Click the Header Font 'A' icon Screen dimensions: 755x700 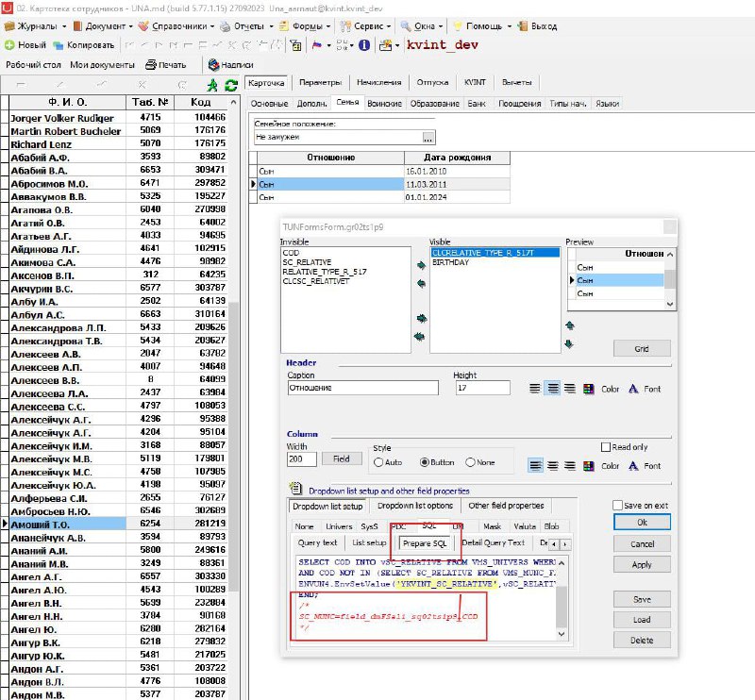tap(633, 389)
